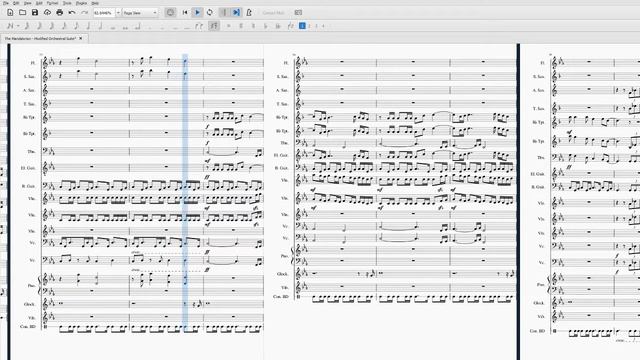Open the View menu
Viewport: 640px width, 360px height.
(27, 3)
